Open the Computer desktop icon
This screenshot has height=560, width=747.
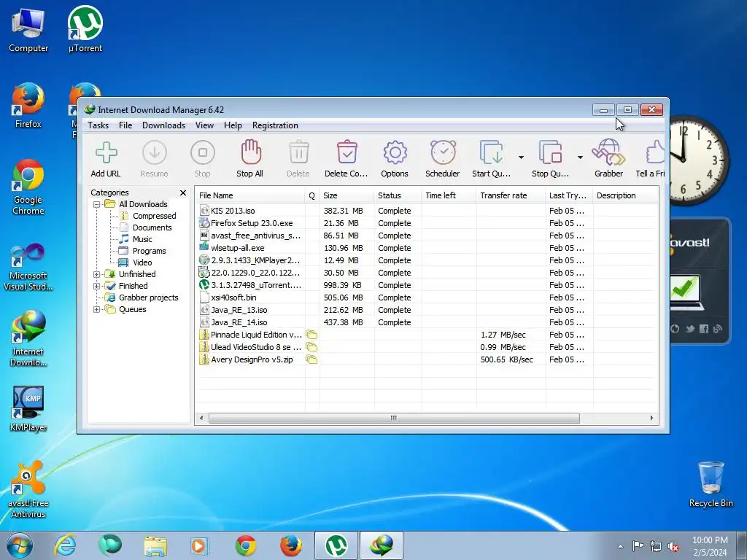pos(28,30)
